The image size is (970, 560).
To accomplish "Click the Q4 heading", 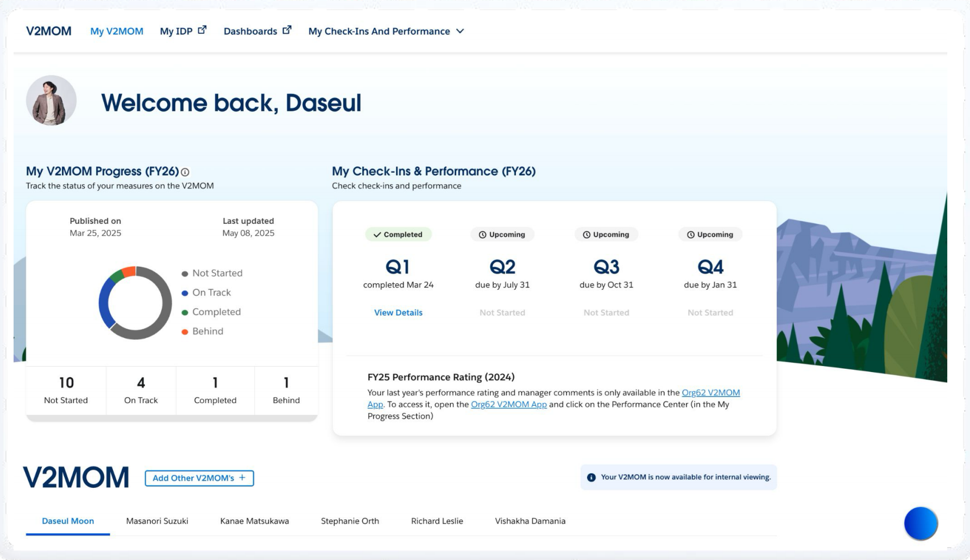I will click(710, 267).
